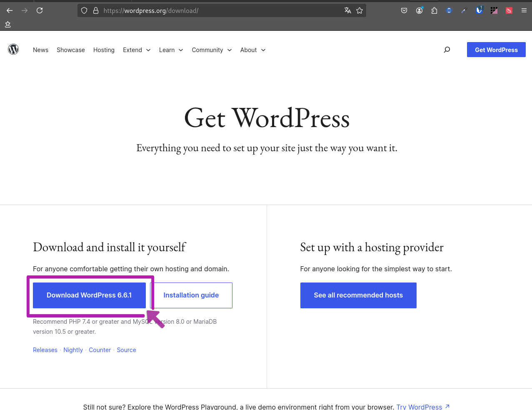
Task: Open the Installation guide
Action: [191, 295]
